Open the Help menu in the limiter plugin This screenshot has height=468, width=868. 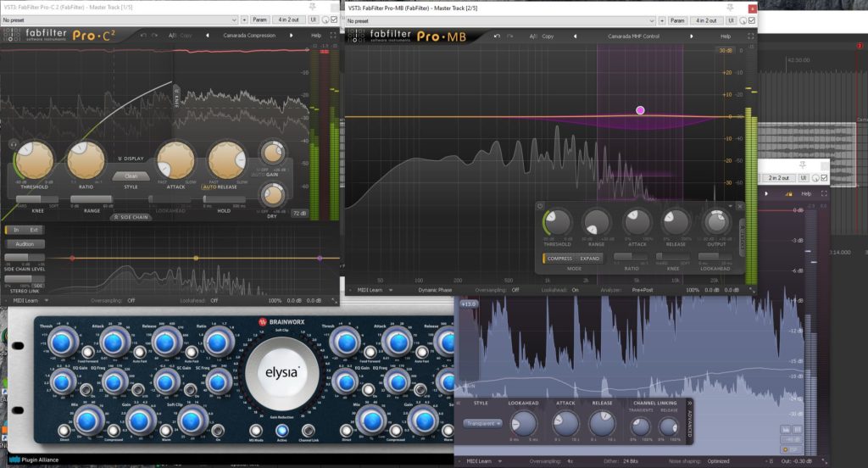point(806,193)
